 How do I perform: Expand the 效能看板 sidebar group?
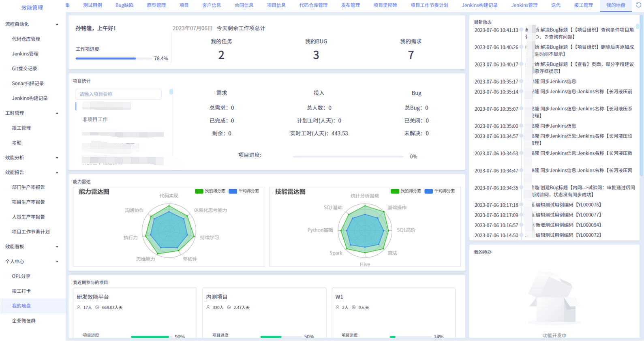[x=57, y=247]
